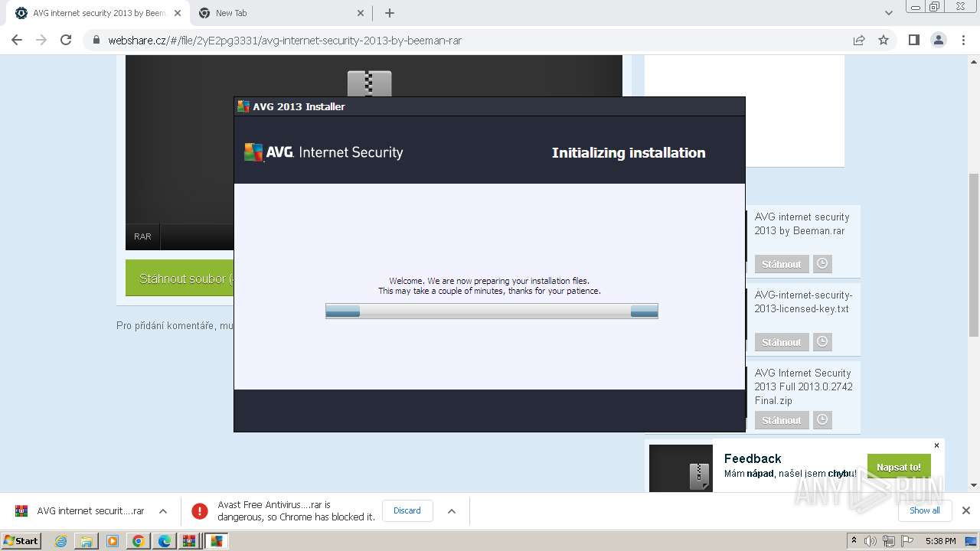Click clock icon for the Final.zip file
980x551 pixels.
pos(822,419)
